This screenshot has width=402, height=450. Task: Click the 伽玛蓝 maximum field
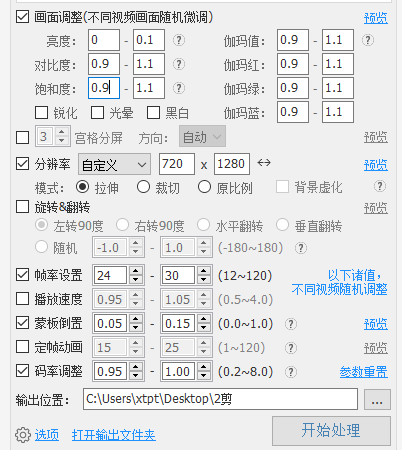click(338, 112)
